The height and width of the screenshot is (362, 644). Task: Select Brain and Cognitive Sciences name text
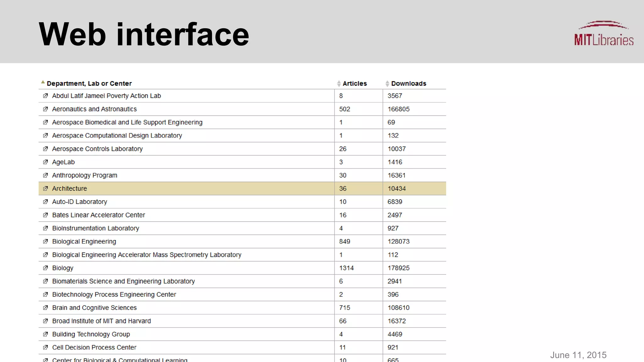(x=95, y=308)
